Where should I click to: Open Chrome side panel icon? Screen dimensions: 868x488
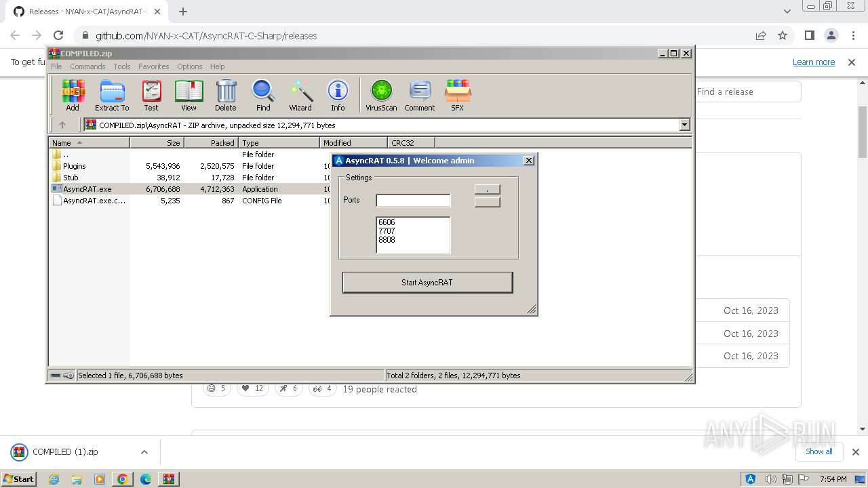click(x=809, y=35)
